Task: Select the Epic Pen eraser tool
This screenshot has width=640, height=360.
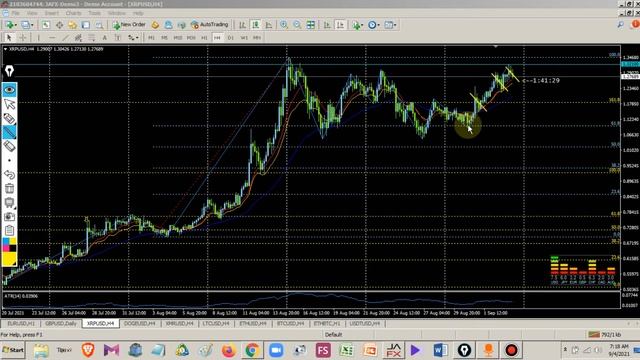Action: click(9, 146)
